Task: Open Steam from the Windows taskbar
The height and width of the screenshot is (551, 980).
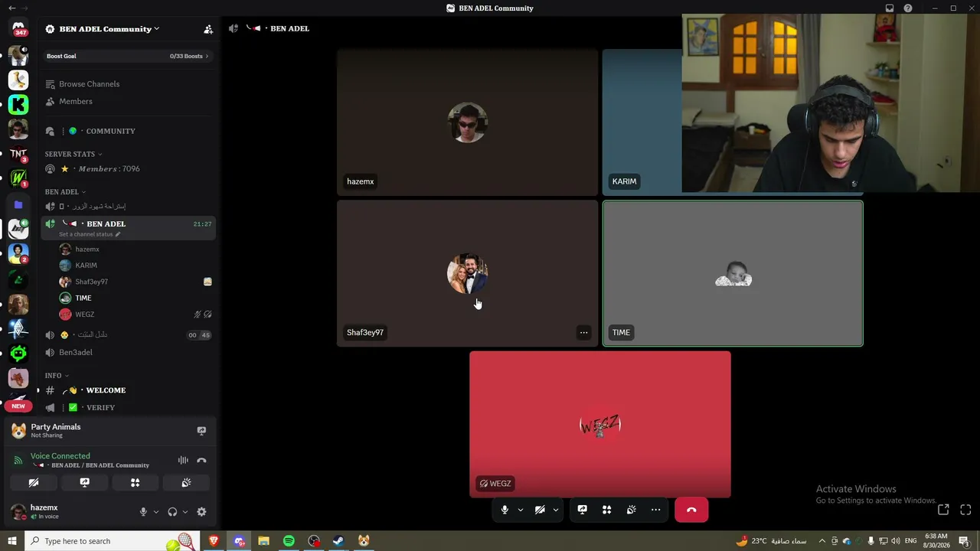Action: click(338, 541)
